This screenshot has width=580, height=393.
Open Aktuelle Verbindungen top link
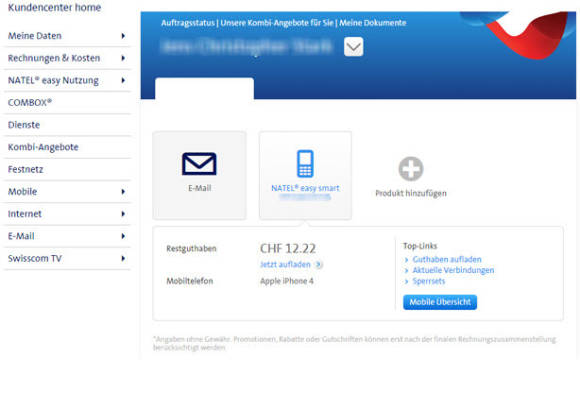[453, 270]
